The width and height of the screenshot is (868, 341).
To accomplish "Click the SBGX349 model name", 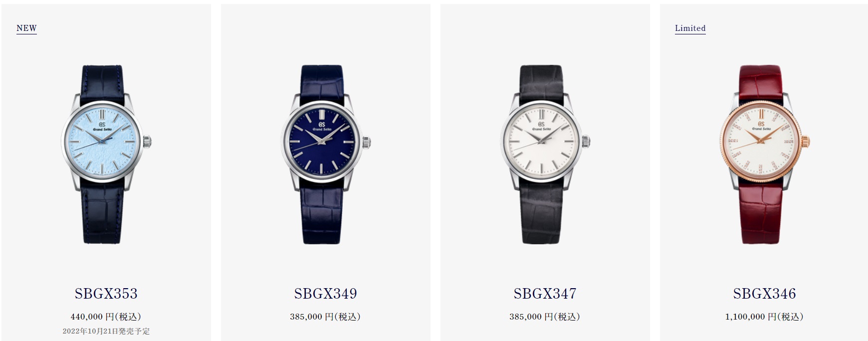I will coord(326,294).
